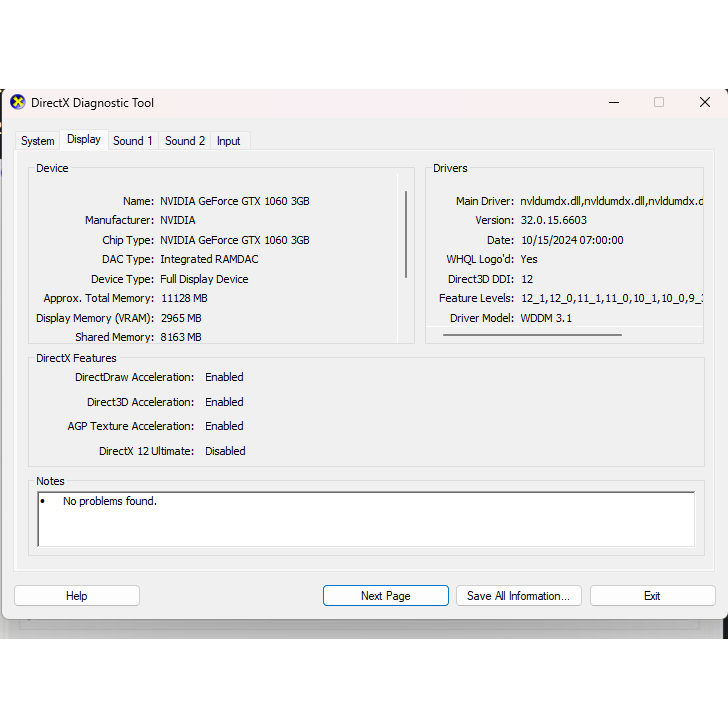The width and height of the screenshot is (728, 728).
Task: Click Integrated RAMDAC value
Action: click(209, 259)
